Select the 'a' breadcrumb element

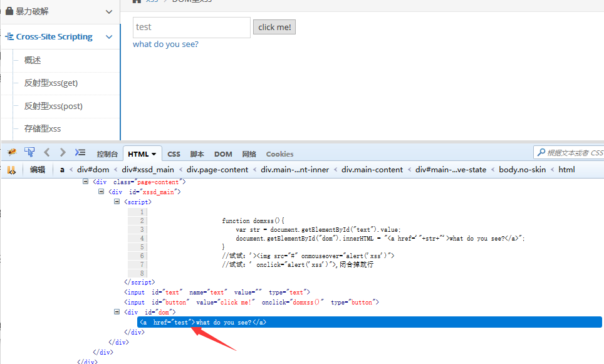click(62, 170)
